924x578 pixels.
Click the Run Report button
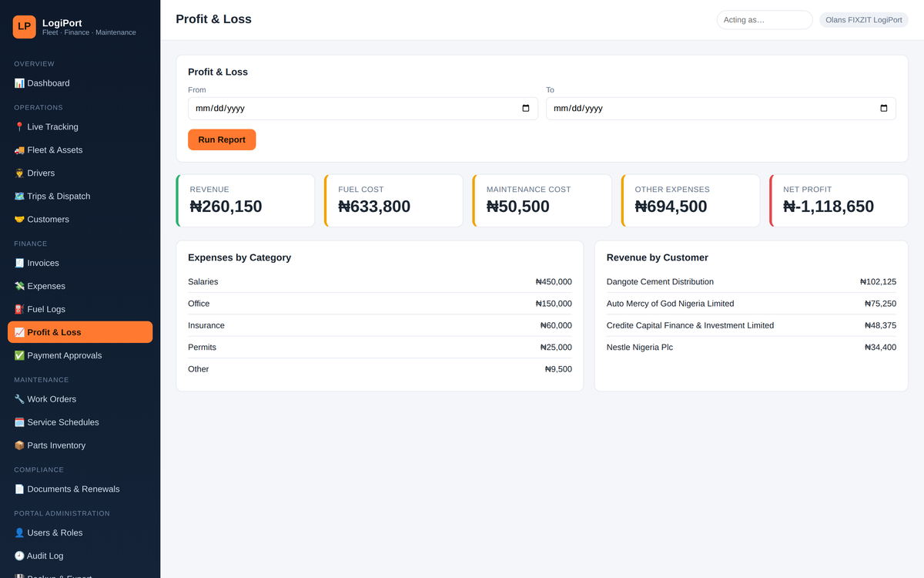[222, 139]
